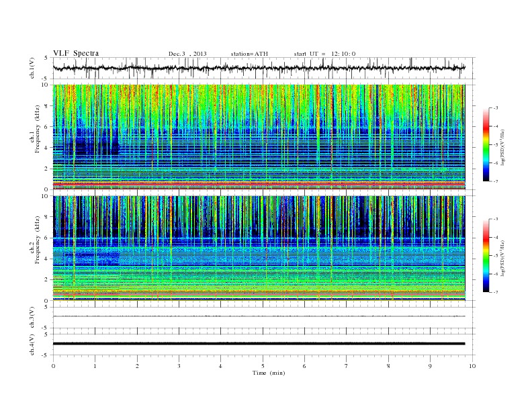This screenshot has height=411, width=532.
Task: Click the "-3" tick on ch.1 colorbar
Action: (496, 108)
